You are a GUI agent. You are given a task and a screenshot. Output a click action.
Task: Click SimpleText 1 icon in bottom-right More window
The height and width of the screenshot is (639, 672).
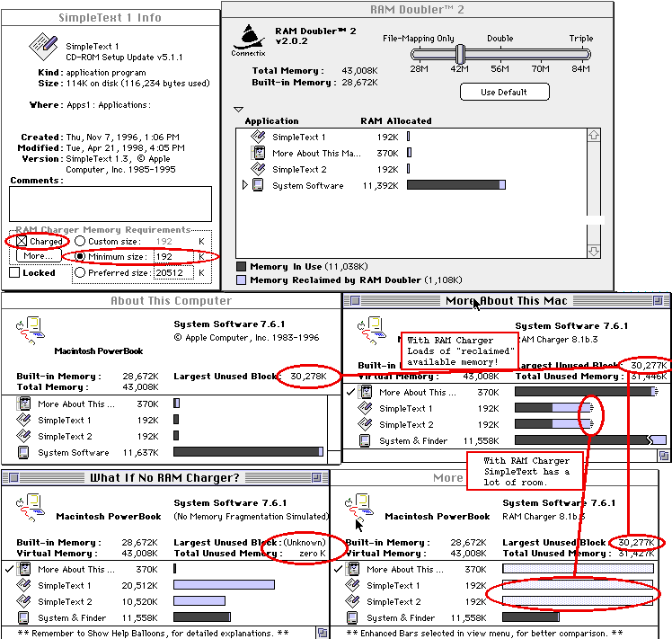(x=353, y=585)
